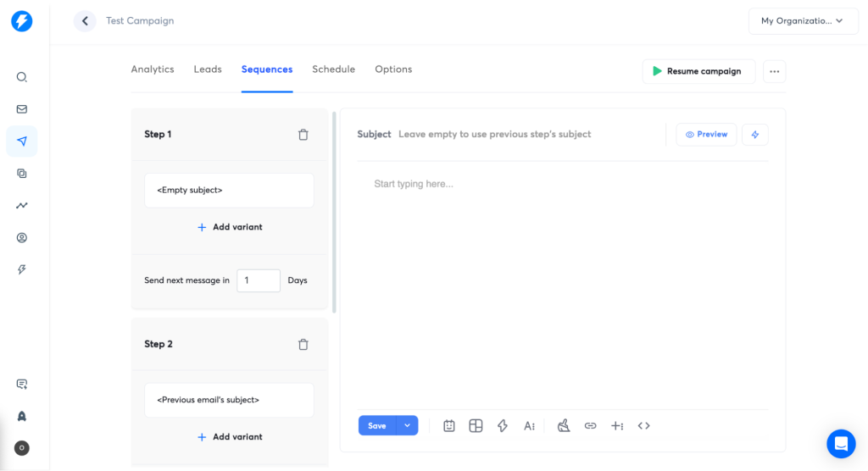
Task: Click the Step 1 heading
Action: click(158, 135)
